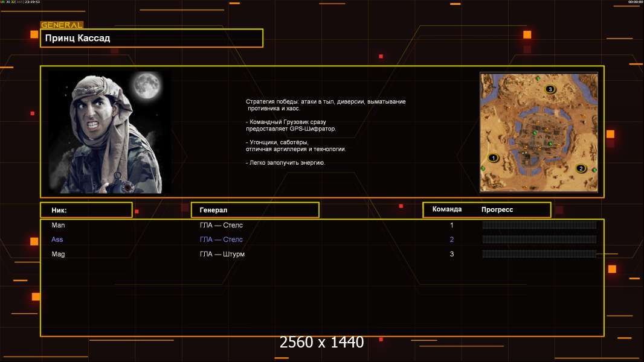The image size is (644, 362).
Task: Click the Ник: column header
Action: [x=86, y=210]
